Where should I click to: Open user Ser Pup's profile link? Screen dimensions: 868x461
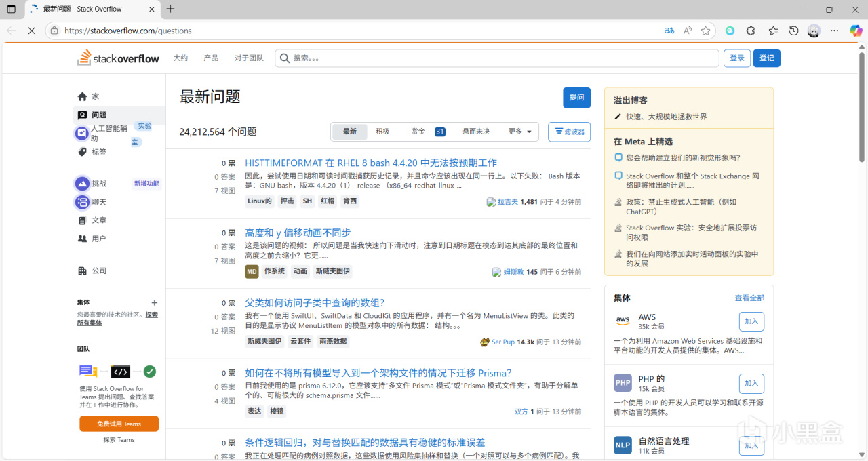pyautogui.click(x=503, y=342)
